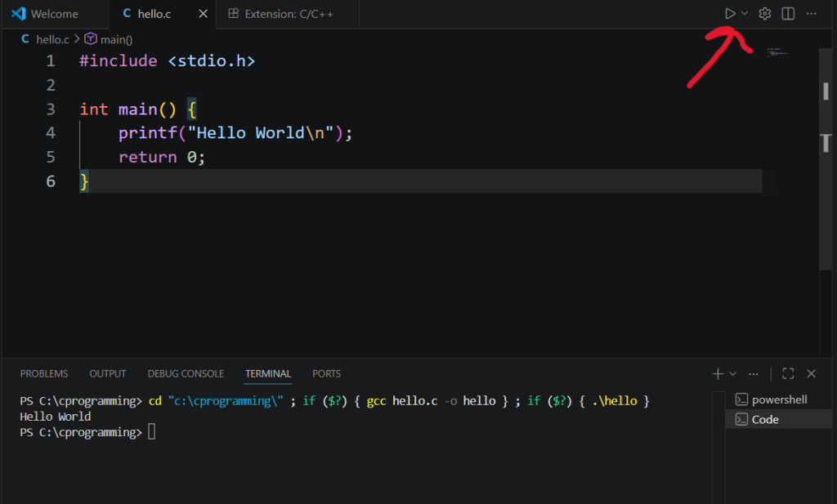Click main() symbol in the breadcrumb
Image resolution: width=837 pixels, height=504 pixels.
116,39
